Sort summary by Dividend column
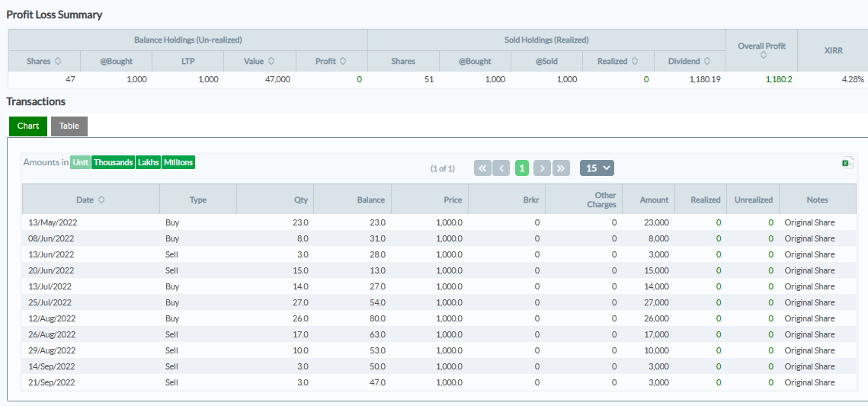The width and height of the screenshot is (868, 406). (707, 62)
